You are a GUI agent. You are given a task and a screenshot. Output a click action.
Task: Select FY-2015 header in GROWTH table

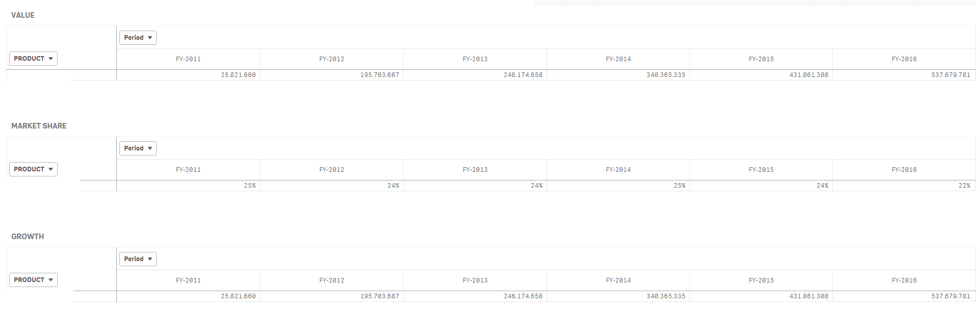(x=761, y=280)
